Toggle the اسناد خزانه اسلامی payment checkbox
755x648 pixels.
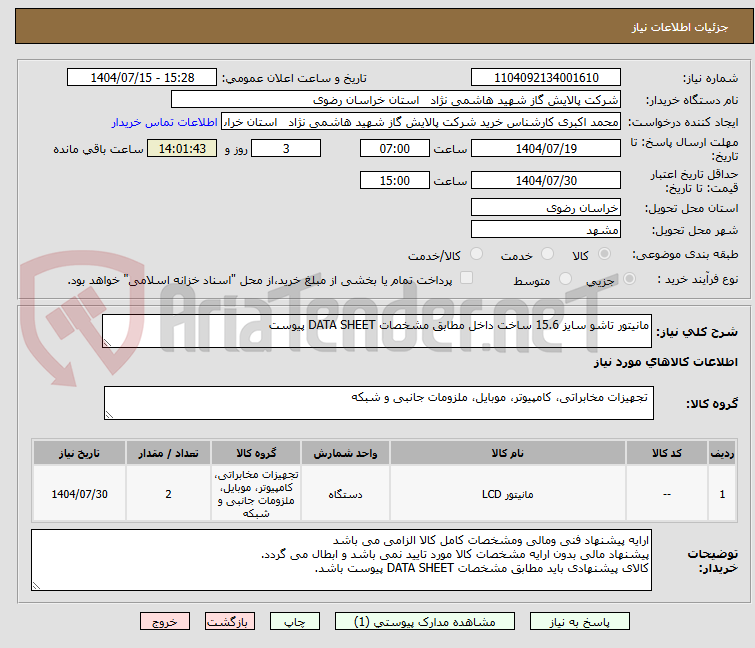(466, 278)
